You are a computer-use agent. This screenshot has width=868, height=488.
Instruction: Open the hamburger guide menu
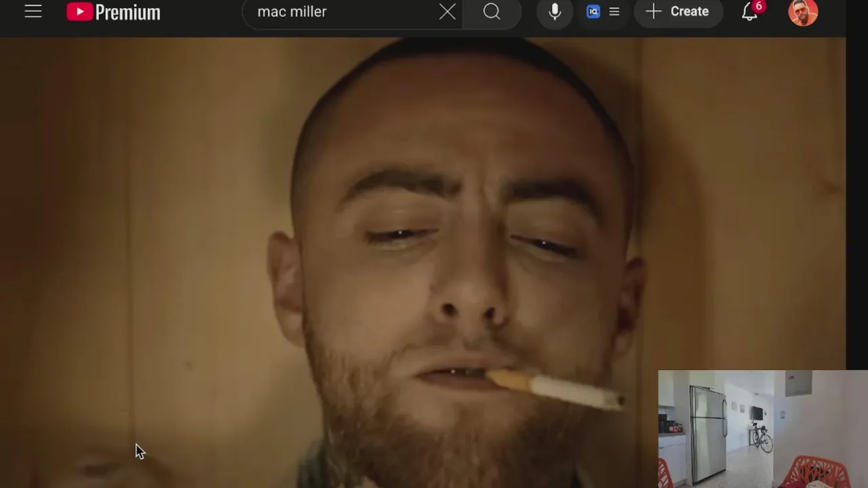[33, 12]
